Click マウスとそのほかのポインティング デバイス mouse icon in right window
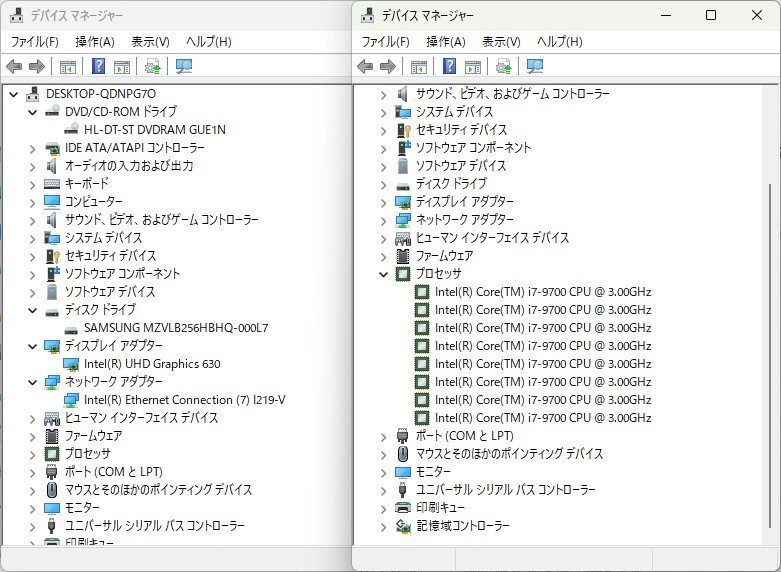The width and height of the screenshot is (781, 572). pos(402,453)
